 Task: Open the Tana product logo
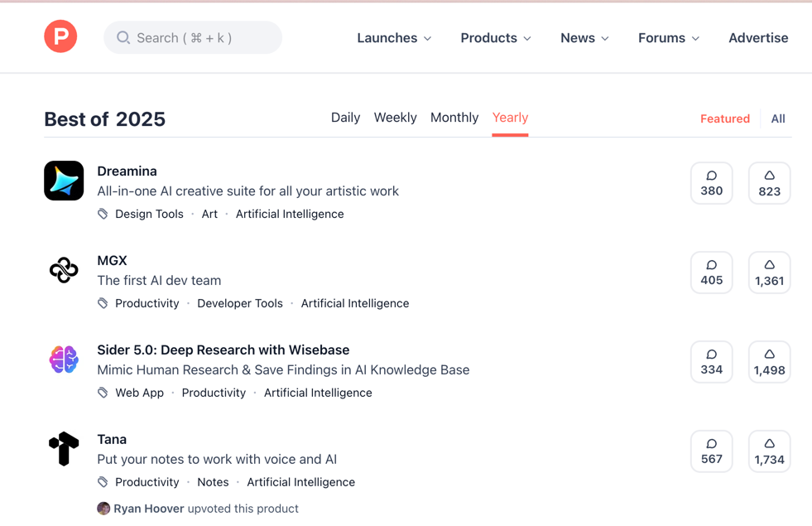pyautogui.click(x=64, y=449)
